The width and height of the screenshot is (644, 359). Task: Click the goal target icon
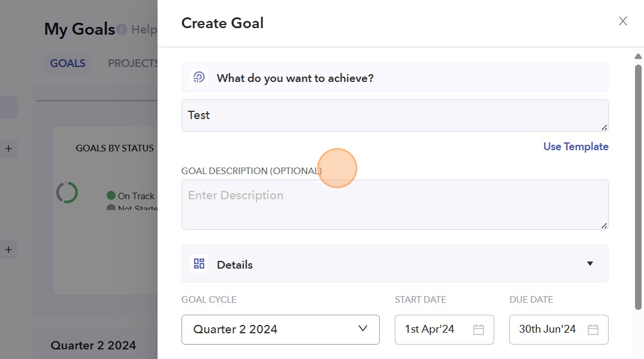(199, 77)
